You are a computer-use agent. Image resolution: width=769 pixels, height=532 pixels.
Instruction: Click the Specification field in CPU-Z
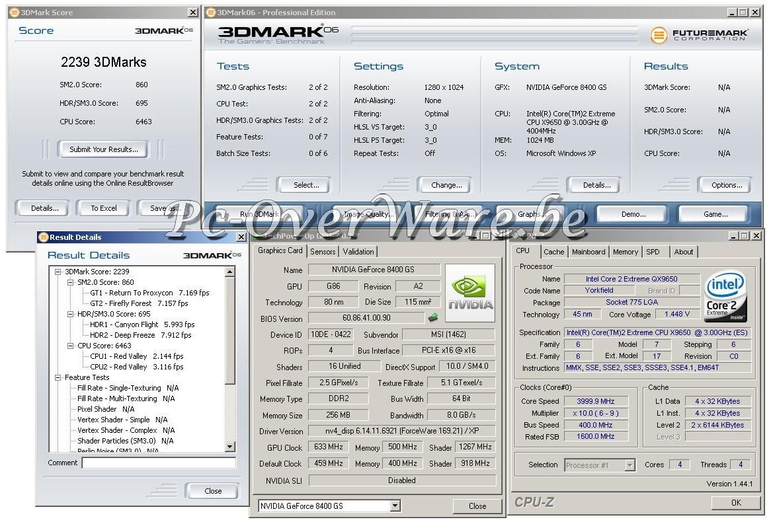tap(657, 332)
